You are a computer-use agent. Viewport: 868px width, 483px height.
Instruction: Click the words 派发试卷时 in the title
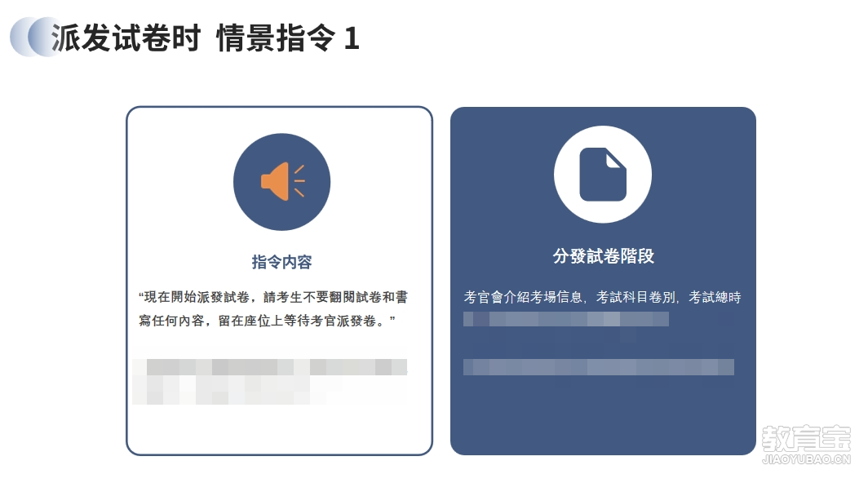(x=126, y=38)
